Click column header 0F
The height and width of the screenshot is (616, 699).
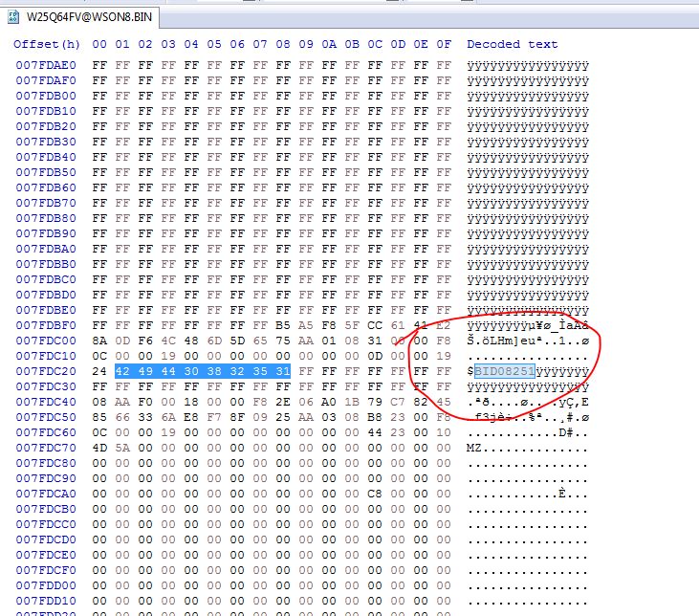coord(444,44)
